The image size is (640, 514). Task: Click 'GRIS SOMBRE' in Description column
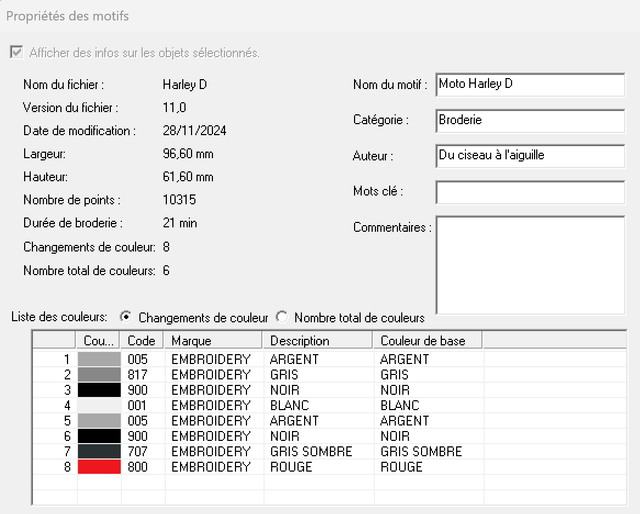pos(311,452)
